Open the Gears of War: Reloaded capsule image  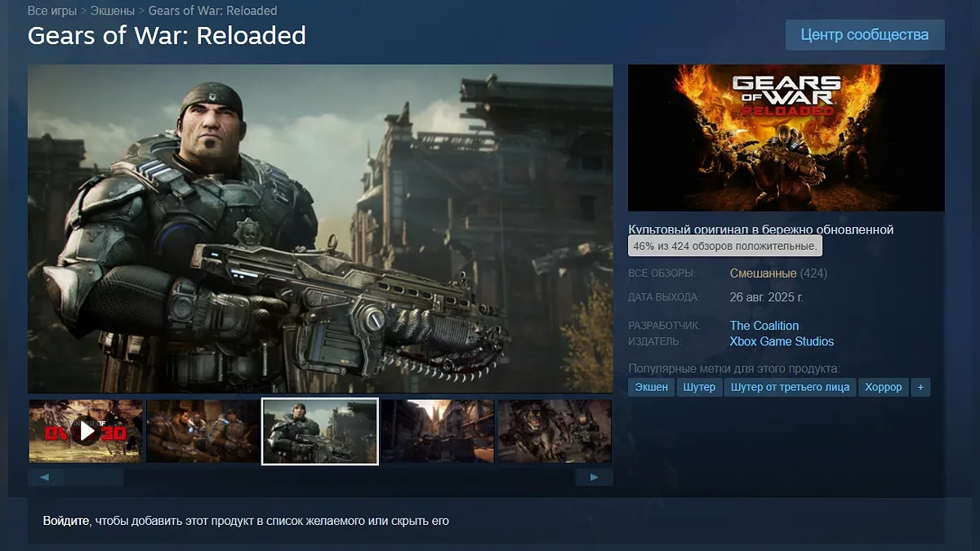(786, 138)
